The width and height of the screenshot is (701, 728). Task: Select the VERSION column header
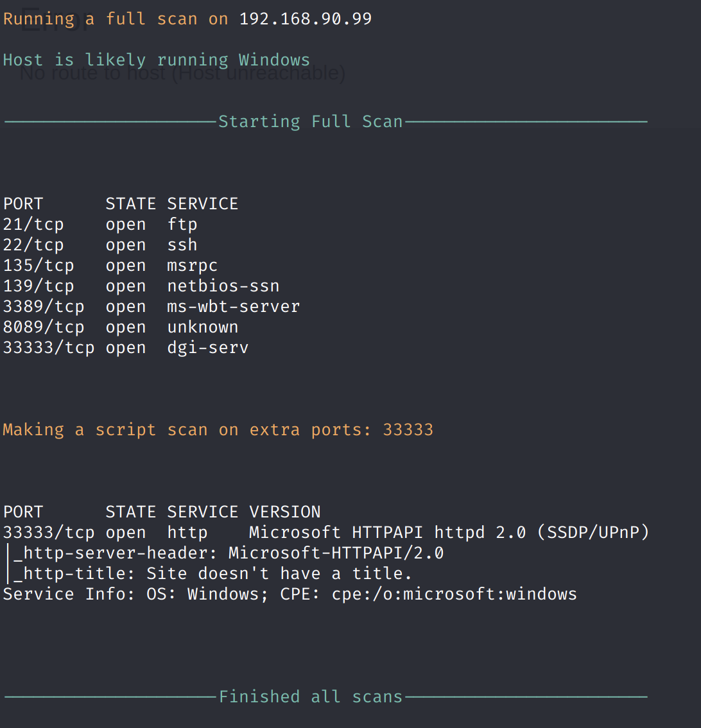(284, 512)
